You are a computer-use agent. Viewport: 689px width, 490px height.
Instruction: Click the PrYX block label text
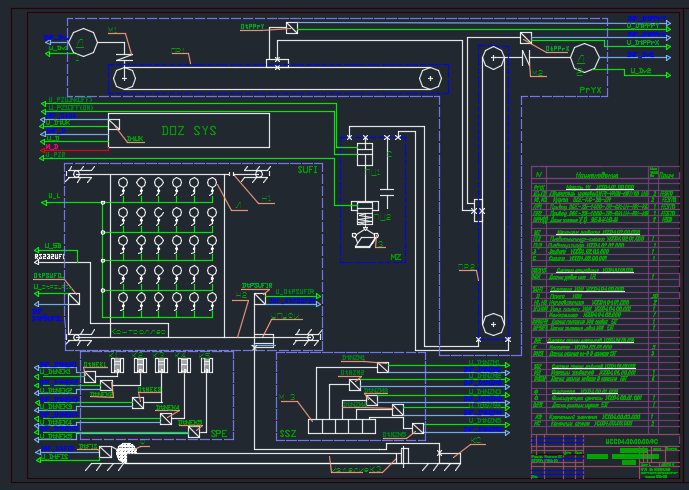(591, 89)
